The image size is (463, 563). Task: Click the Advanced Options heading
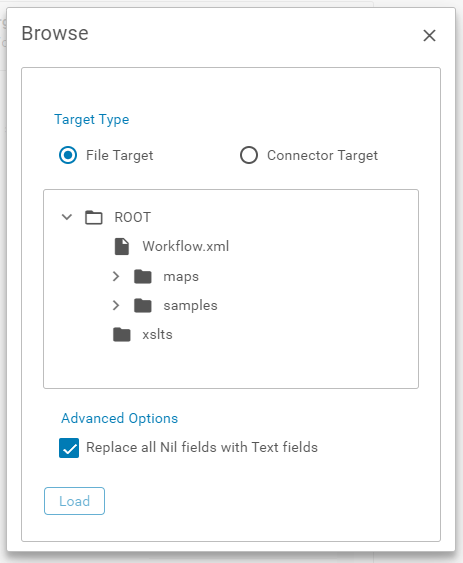(120, 419)
